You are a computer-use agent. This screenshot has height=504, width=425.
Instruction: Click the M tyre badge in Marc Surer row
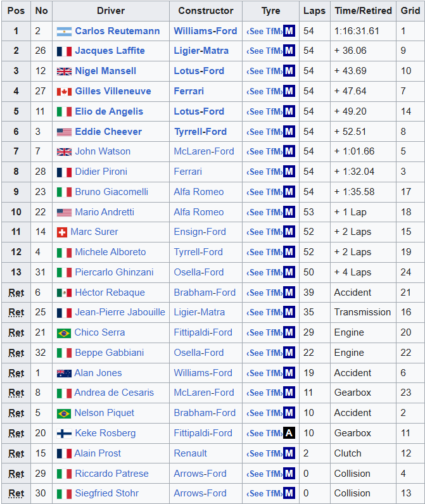coord(289,232)
